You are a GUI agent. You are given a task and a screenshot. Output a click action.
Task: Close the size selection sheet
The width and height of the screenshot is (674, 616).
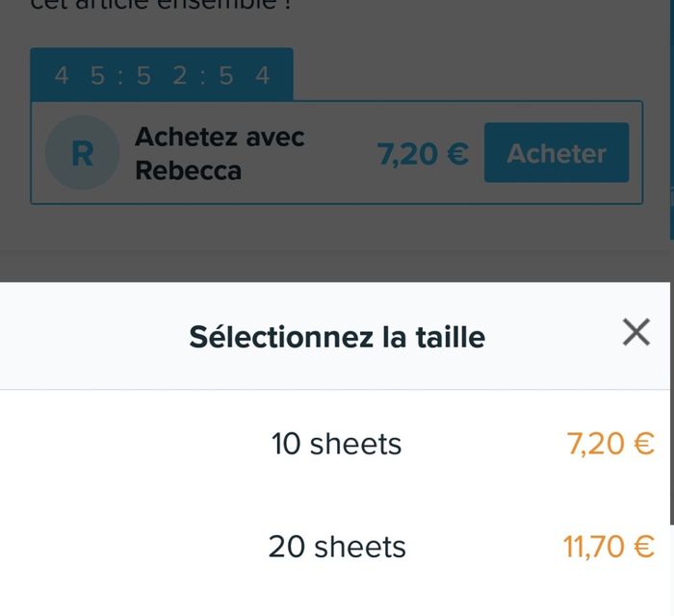635,333
